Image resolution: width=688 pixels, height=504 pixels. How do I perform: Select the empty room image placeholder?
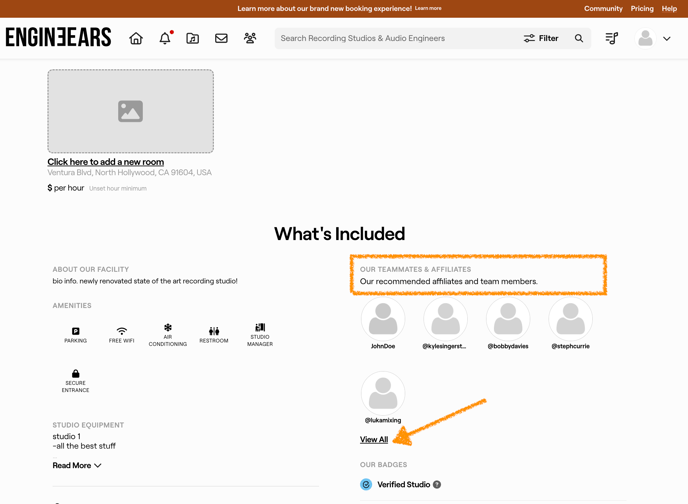pyautogui.click(x=130, y=111)
